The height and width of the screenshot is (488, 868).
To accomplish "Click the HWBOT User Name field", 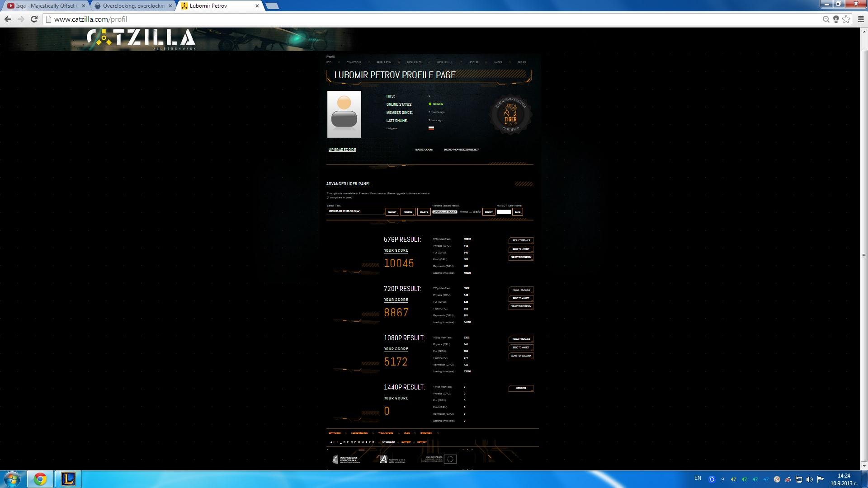I will coord(504,212).
